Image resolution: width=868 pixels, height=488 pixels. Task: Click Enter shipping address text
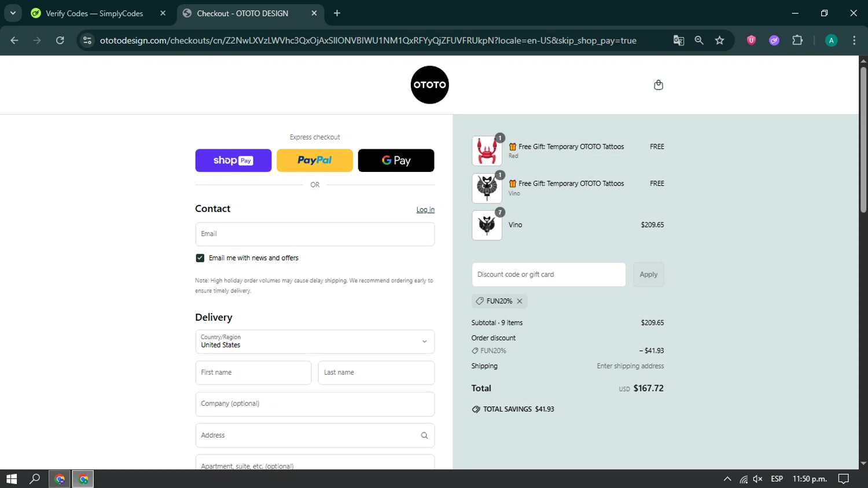pyautogui.click(x=630, y=366)
